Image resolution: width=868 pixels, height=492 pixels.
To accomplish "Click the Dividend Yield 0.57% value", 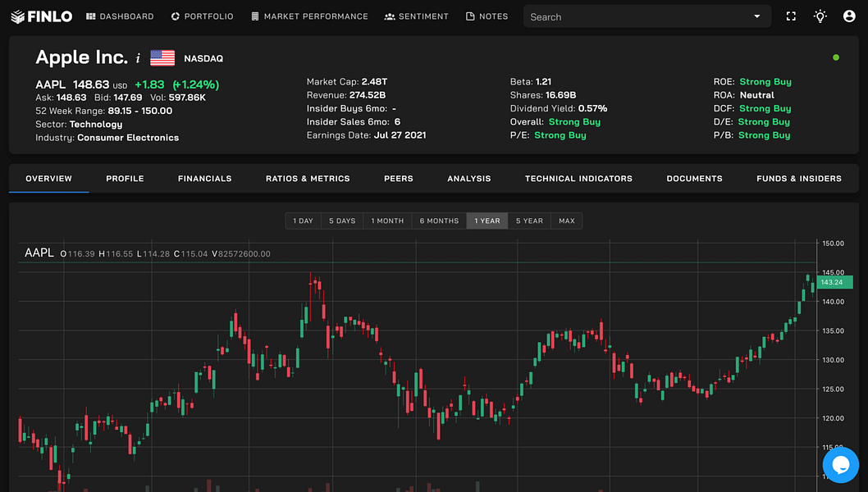I will click(x=592, y=108).
